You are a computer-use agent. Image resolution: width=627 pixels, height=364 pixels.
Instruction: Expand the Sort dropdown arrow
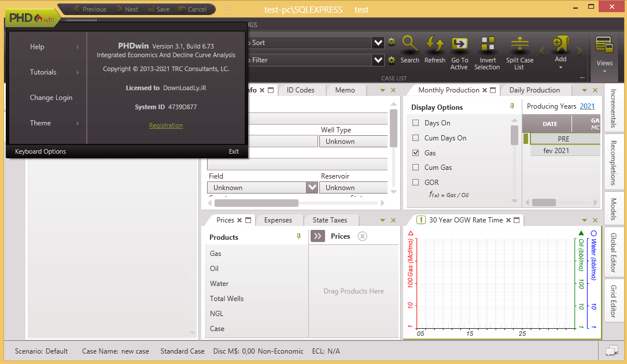[378, 43]
